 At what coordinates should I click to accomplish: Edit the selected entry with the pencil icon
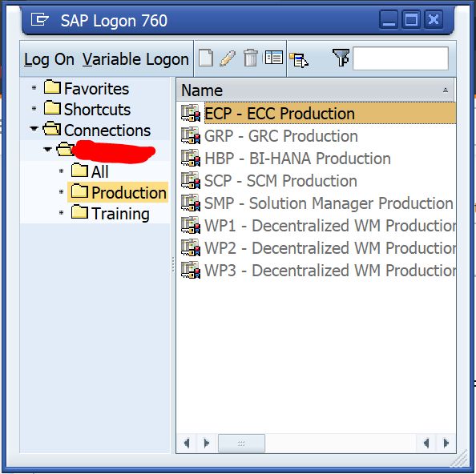(228, 58)
